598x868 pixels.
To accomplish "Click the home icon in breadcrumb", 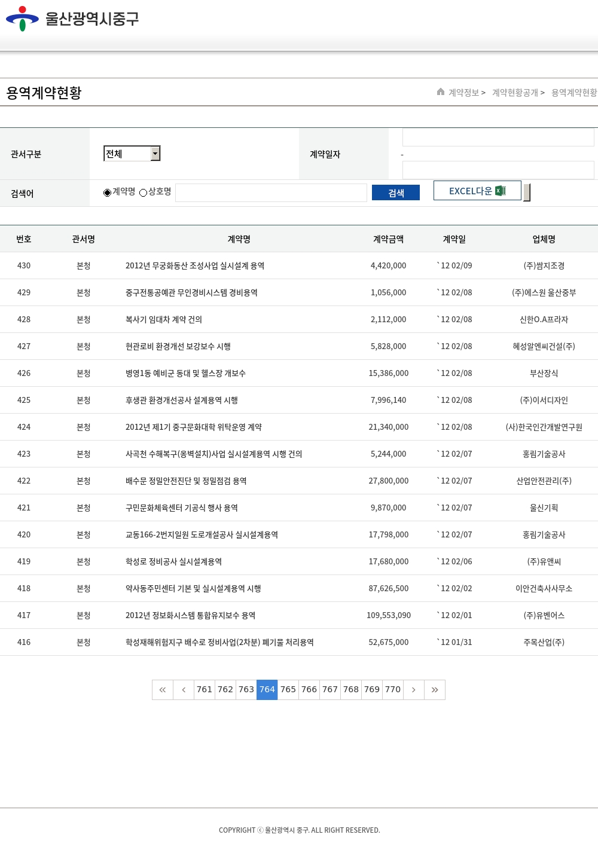I will (441, 92).
